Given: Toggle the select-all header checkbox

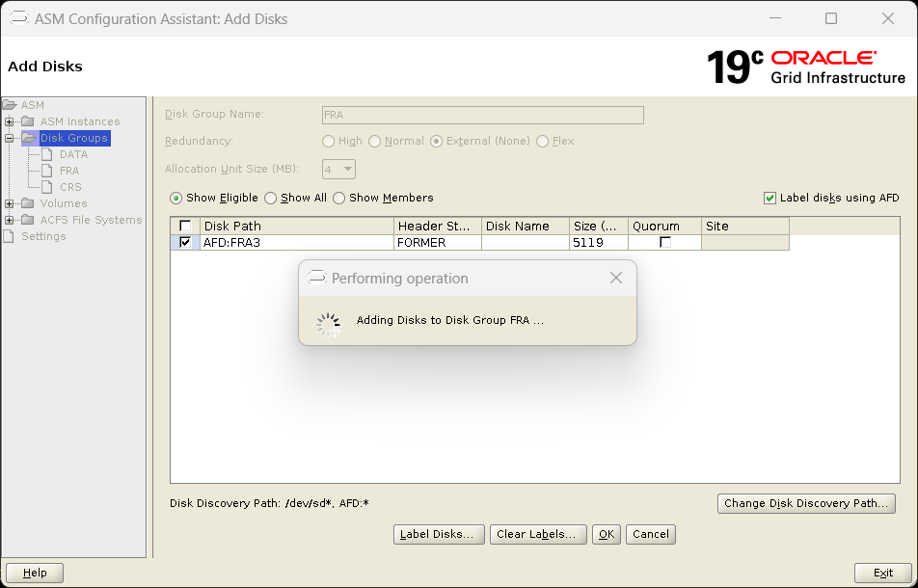Looking at the screenshot, I should (x=185, y=226).
